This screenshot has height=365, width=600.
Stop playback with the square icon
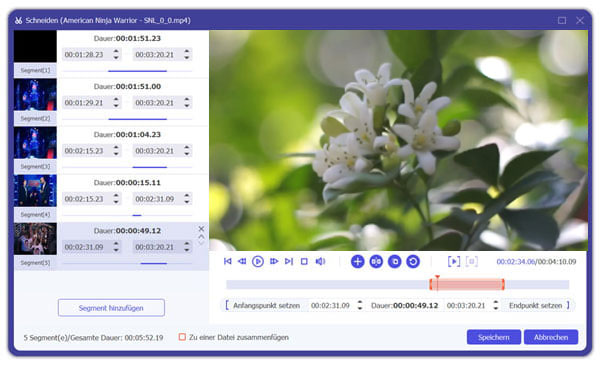point(304,261)
